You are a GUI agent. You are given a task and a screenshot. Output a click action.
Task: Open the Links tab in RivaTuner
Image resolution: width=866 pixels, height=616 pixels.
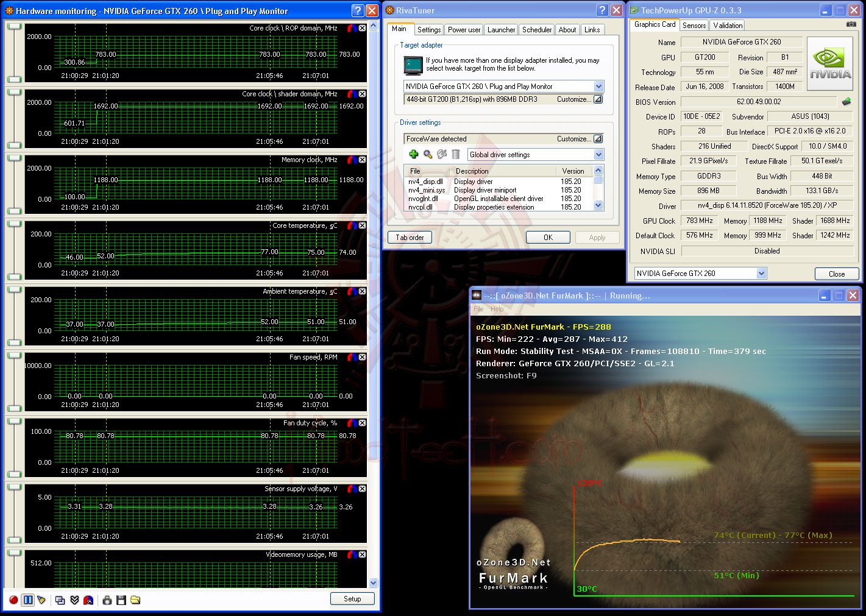592,30
